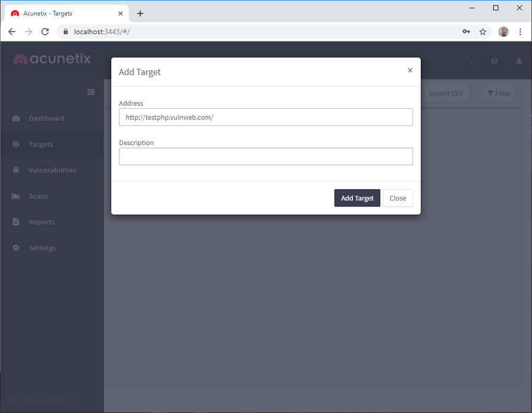Viewport: 532px width, 413px height.
Task: Click the Settings gear icon
Action: pos(16,247)
